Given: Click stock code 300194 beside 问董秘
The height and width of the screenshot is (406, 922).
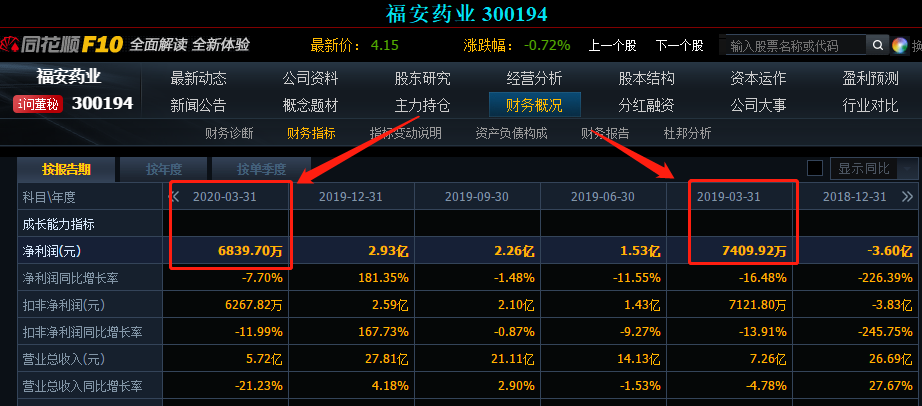Looking at the screenshot, I should tap(102, 104).
